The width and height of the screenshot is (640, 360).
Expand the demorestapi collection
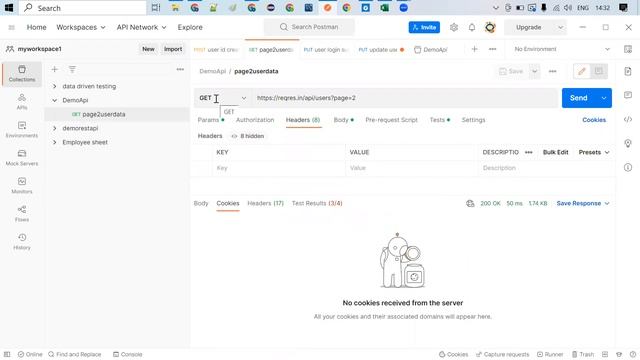[x=55, y=128]
